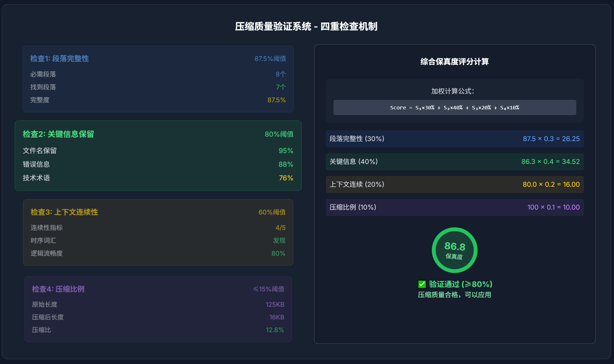
Task: Click the 关键信息 (40%) score row
Action: pos(454,162)
